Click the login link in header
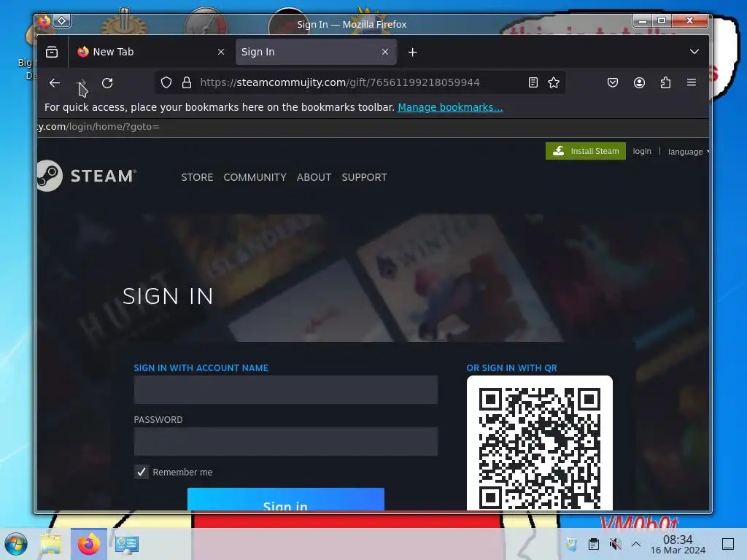The width and height of the screenshot is (747, 560). 642,151
